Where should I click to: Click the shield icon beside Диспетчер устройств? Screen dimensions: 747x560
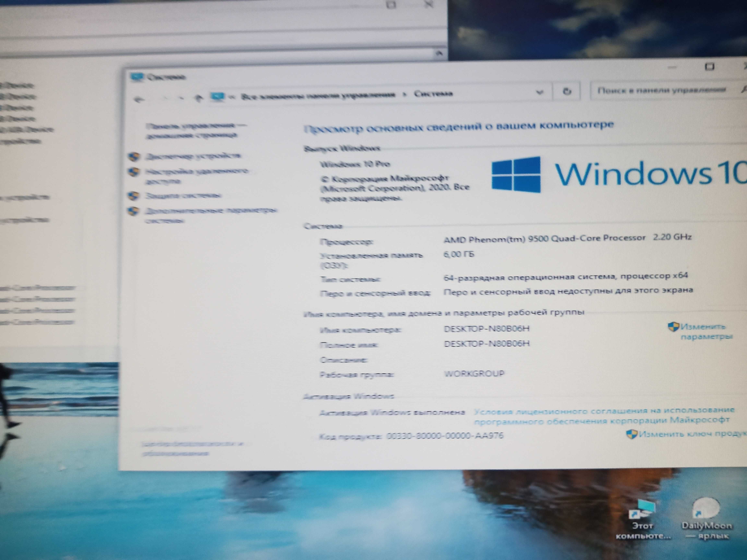[134, 157]
